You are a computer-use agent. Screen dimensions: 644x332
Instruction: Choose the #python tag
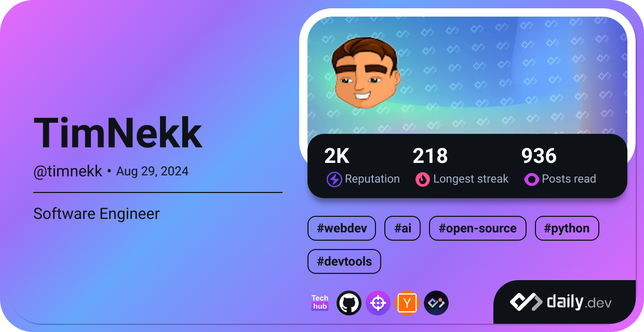point(567,229)
